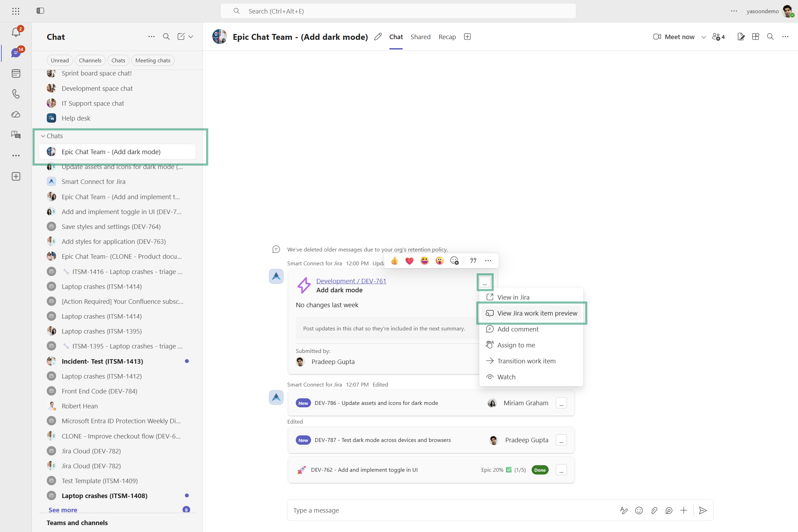Viewport: 798px width, 532px height.
Task: Open Robert Hean chat
Action: (118, 406)
